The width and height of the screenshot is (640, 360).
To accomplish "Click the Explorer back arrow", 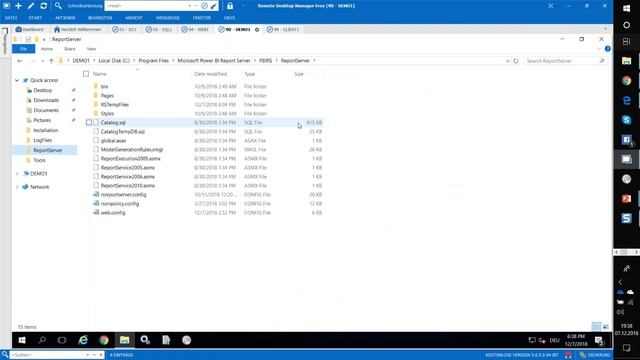I will [x=20, y=61].
